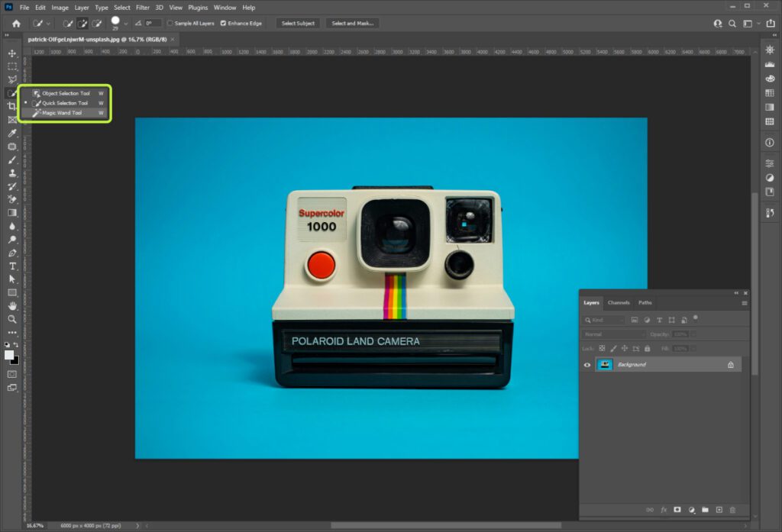
Task: Click the Select and Mask button
Action: pos(352,24)
